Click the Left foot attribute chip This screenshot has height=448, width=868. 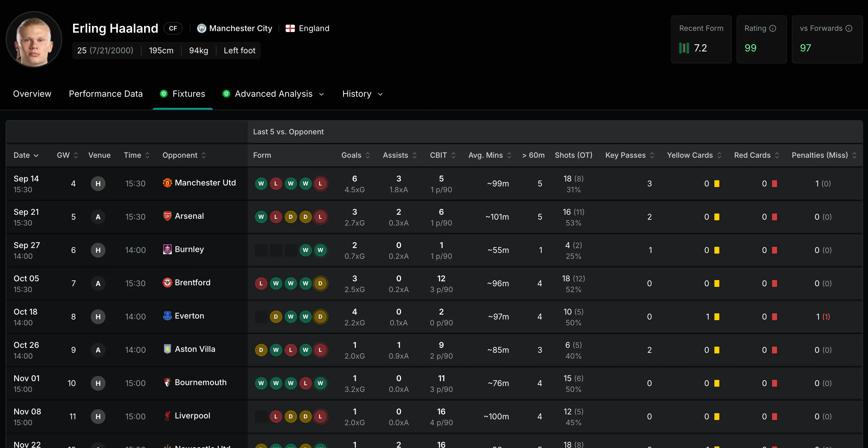click(x=239, y=51)
